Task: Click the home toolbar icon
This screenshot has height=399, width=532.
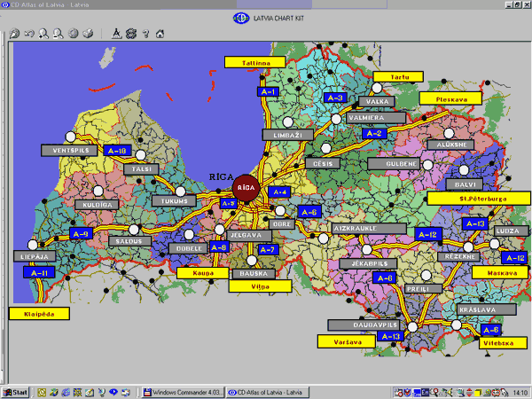Action: [x=160, y=34]
